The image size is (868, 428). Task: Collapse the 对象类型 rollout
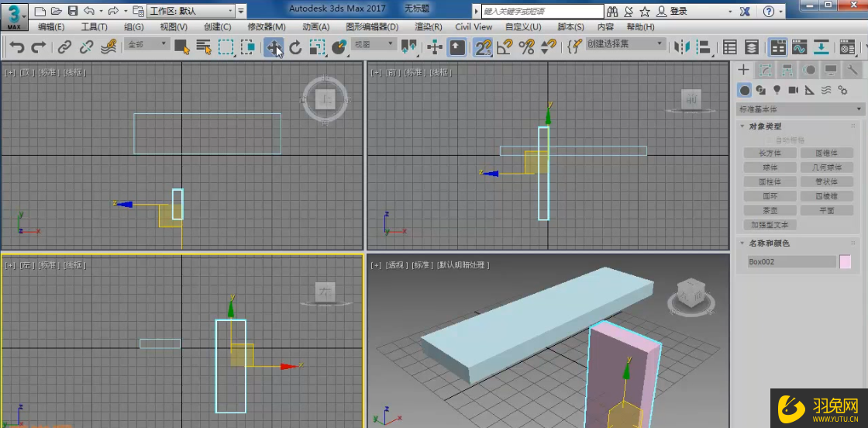766,126
